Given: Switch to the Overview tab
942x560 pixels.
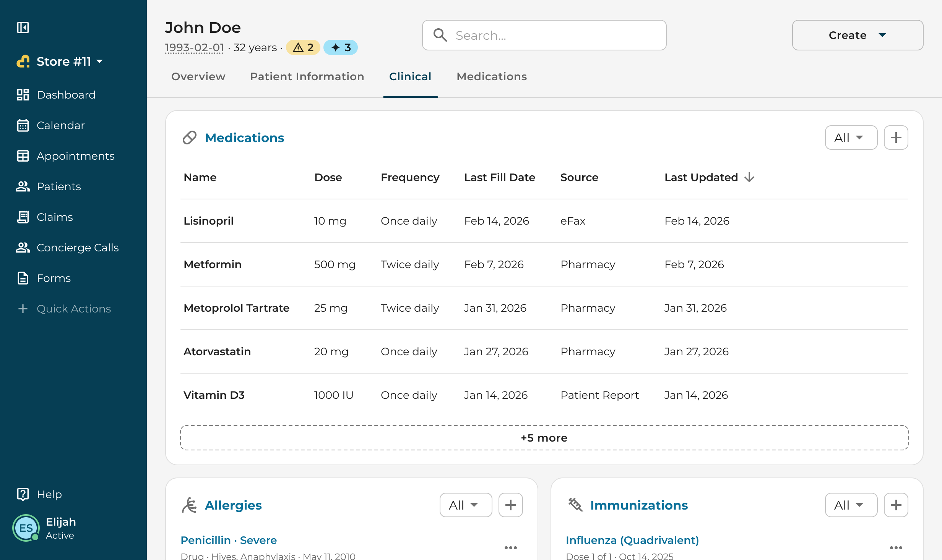Looking at the screenshot, I should coord(198,76).
